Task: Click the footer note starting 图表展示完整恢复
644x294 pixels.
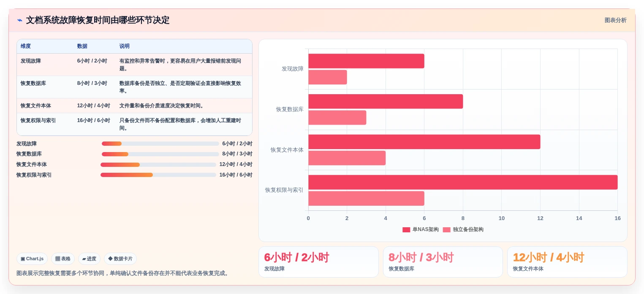Action: coord(123,273)
